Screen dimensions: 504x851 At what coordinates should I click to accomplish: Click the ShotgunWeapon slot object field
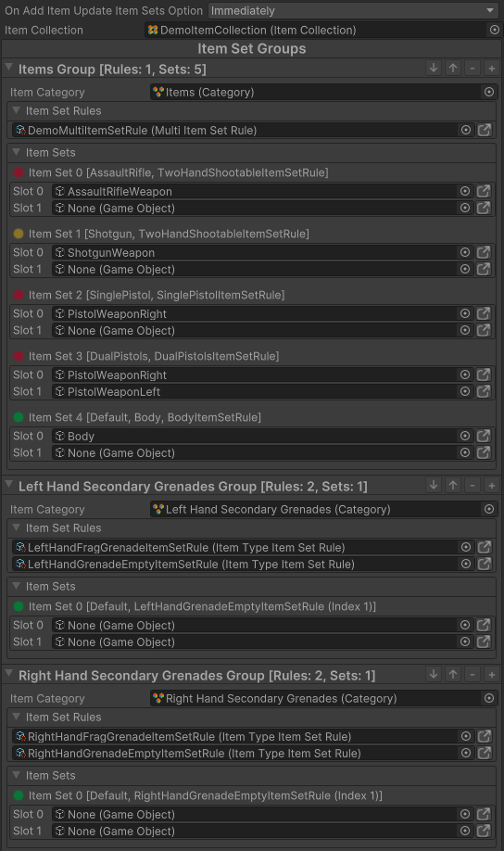255,252
